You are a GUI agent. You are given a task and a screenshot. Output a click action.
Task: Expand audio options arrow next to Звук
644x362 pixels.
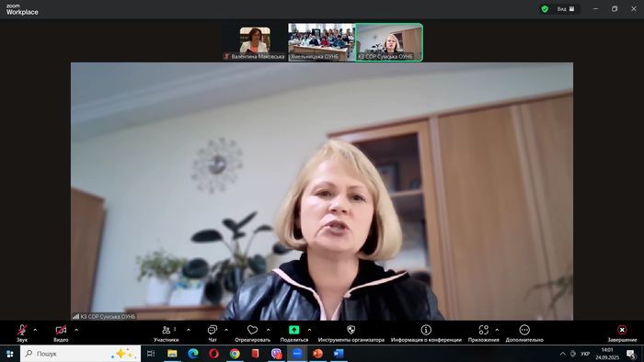[35, 330]
